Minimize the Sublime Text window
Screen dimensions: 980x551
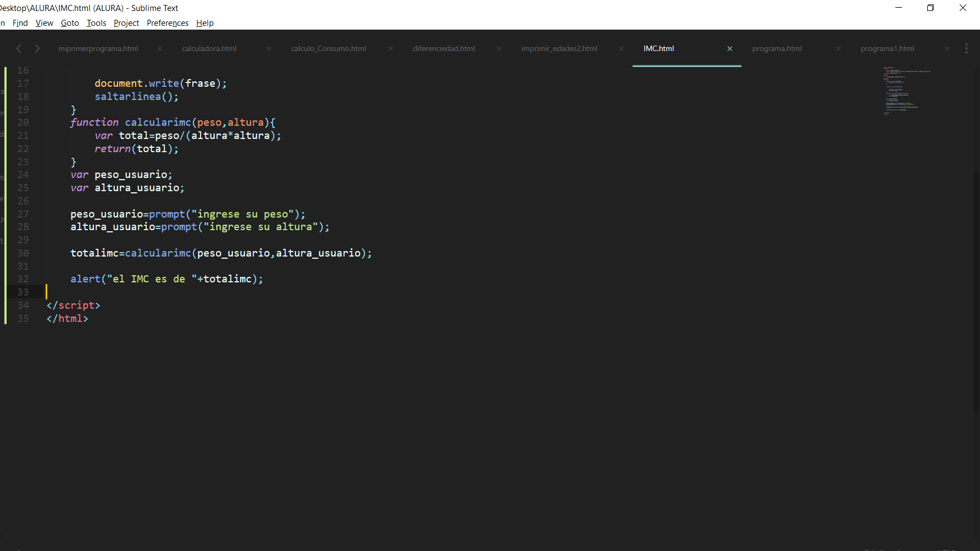point(899,8)
